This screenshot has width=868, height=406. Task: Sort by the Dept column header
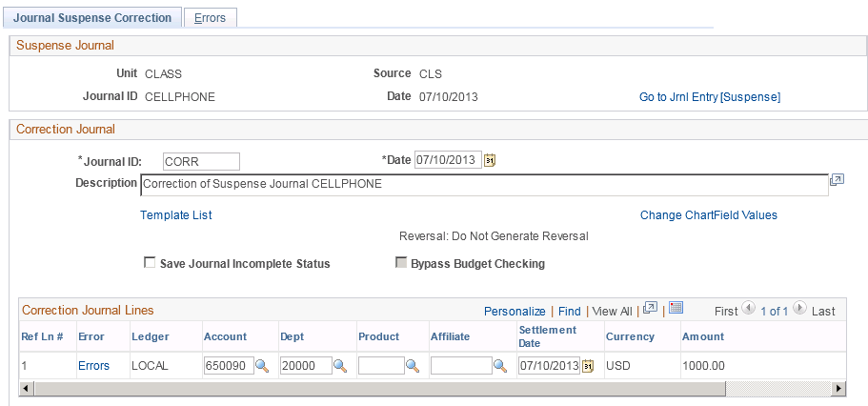pos(293,336)
